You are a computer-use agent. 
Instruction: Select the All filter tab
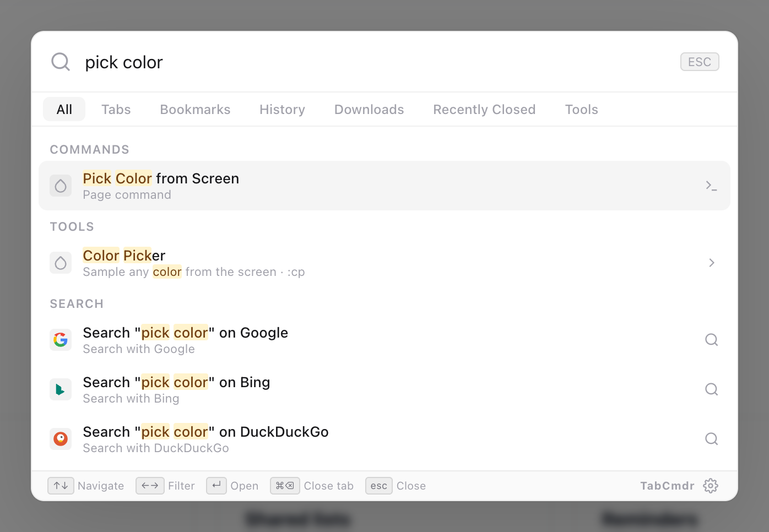64,110
